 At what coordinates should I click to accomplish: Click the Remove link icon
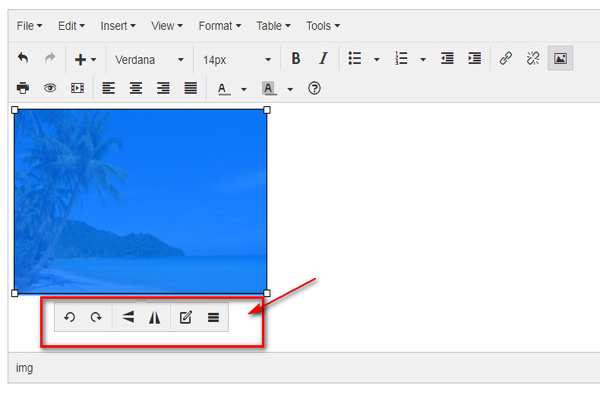click(x=533, y=59)
